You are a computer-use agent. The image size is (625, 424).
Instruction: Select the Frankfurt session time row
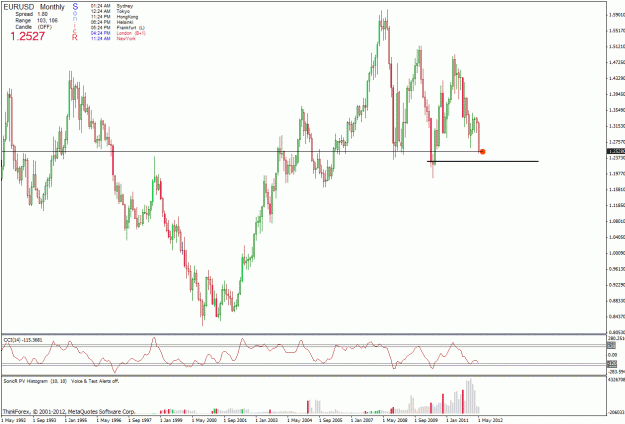tap(118, 27)
